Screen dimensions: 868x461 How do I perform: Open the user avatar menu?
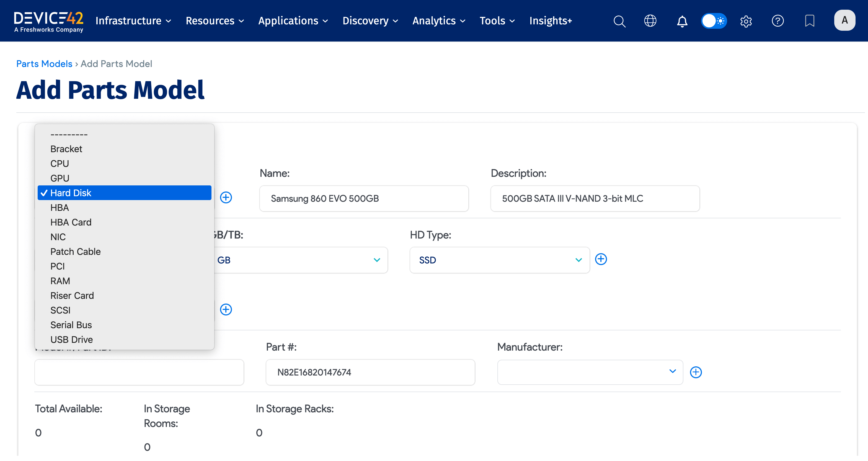[845, 20]
